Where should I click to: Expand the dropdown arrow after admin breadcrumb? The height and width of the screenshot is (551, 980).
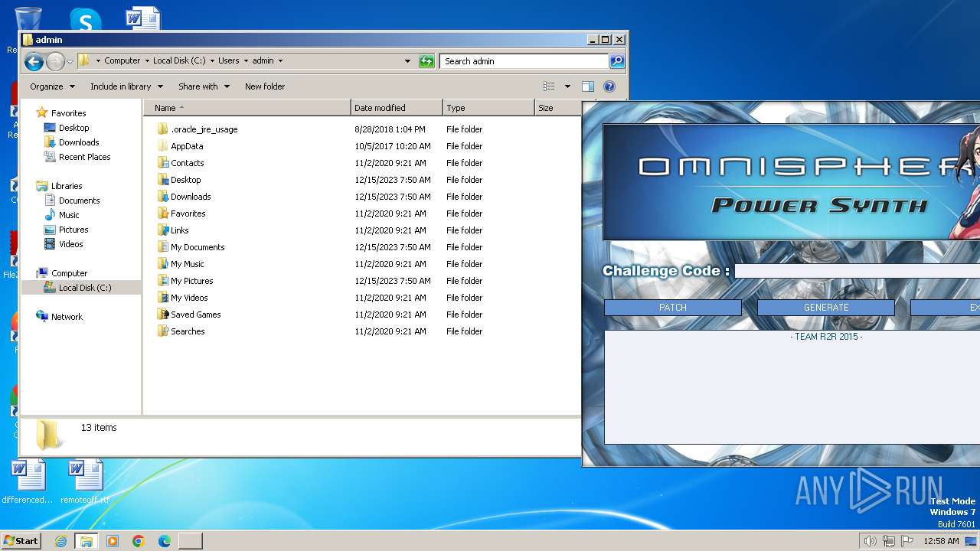[x=280, y=61]
